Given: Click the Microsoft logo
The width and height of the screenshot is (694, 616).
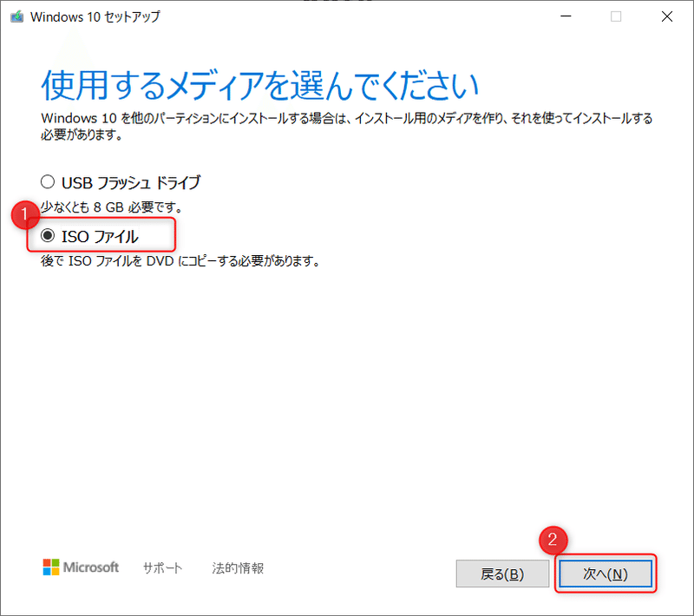Looking at the screenshot, I should click(81, 567).
